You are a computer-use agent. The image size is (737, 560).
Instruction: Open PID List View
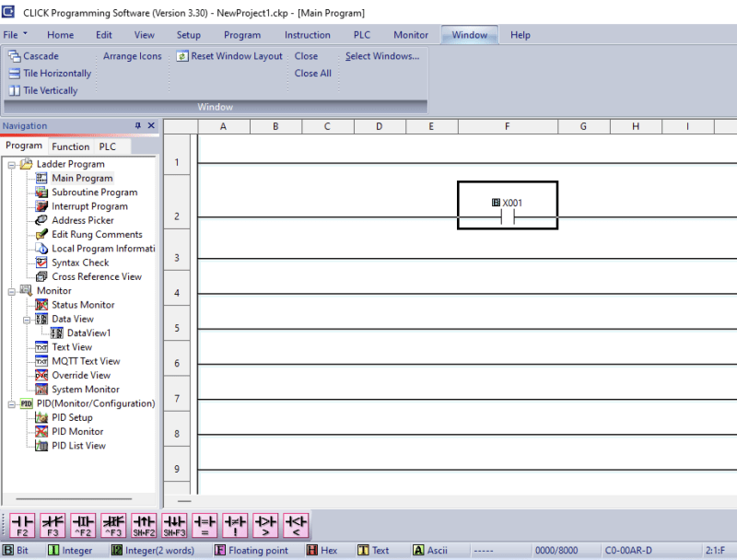(78, 446)
